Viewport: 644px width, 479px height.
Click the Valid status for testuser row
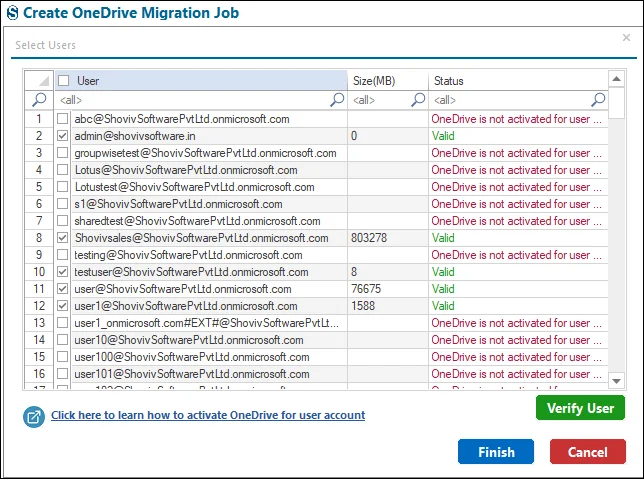(443, 272)
